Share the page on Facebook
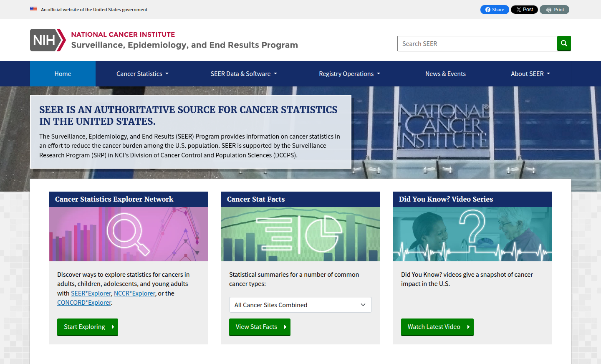Viewport: 601px width, 364px height. tap(495, 10)
